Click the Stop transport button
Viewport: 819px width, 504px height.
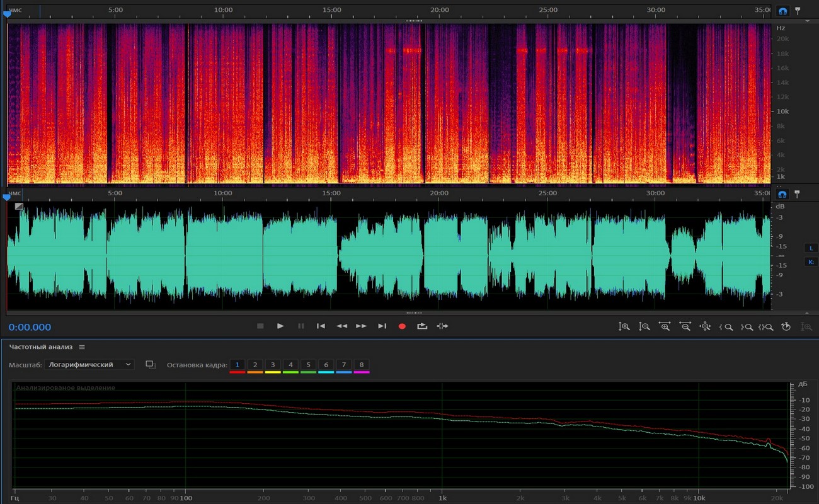tap(260, 326)
